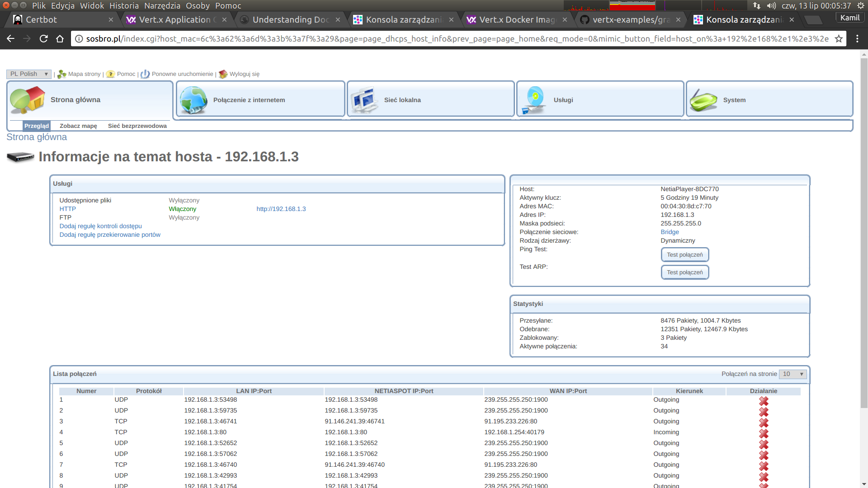Click the Pomoc help icon
The width and height of the screenshot is (868, 488).
coord(110,74)
